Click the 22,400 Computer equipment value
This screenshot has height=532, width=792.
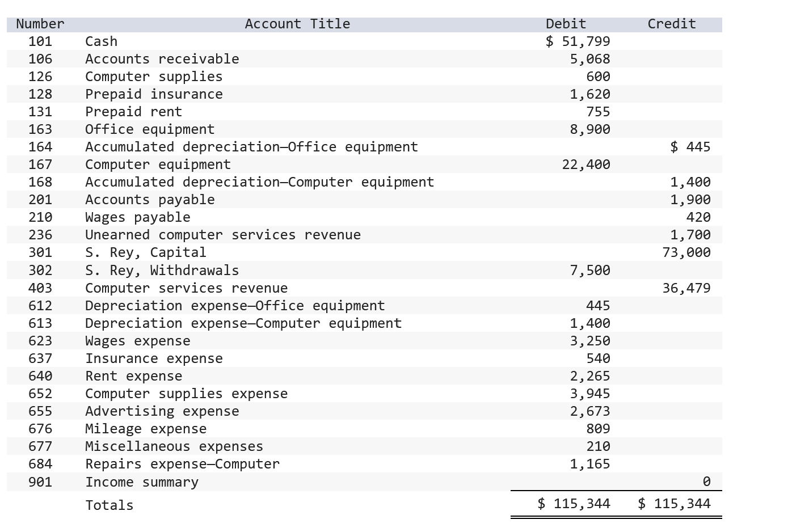584,164
